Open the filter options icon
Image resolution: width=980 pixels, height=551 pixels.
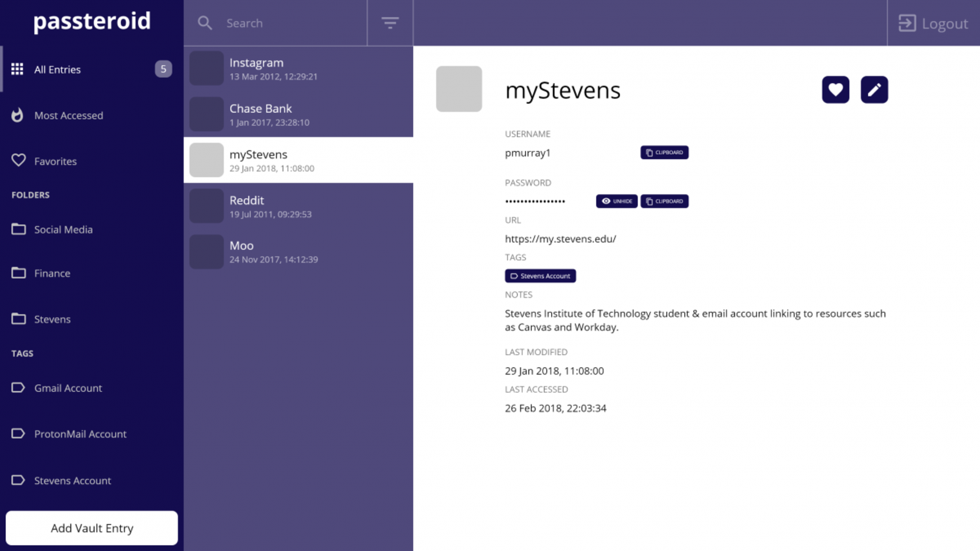point(390,23)
